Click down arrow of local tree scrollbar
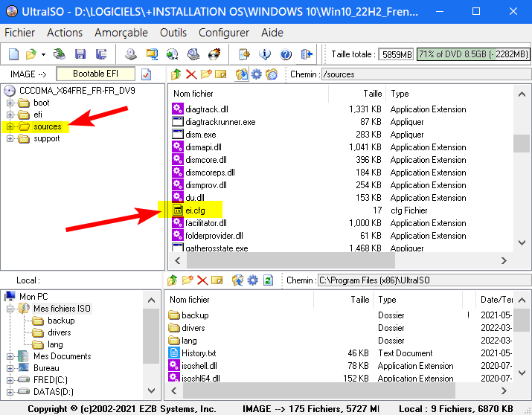This screenshot has height=415, width=532. [x=151, y=390]
